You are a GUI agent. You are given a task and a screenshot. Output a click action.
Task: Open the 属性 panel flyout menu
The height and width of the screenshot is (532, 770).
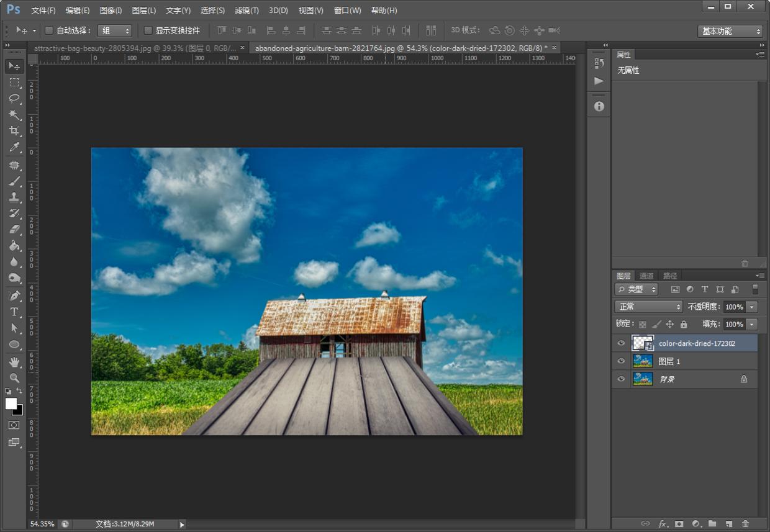pyautogui.click(x=761, y=55)
